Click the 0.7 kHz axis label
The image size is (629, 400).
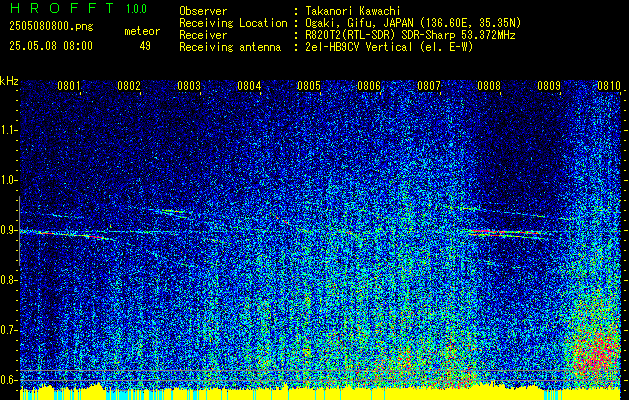(x=8, y=330)
